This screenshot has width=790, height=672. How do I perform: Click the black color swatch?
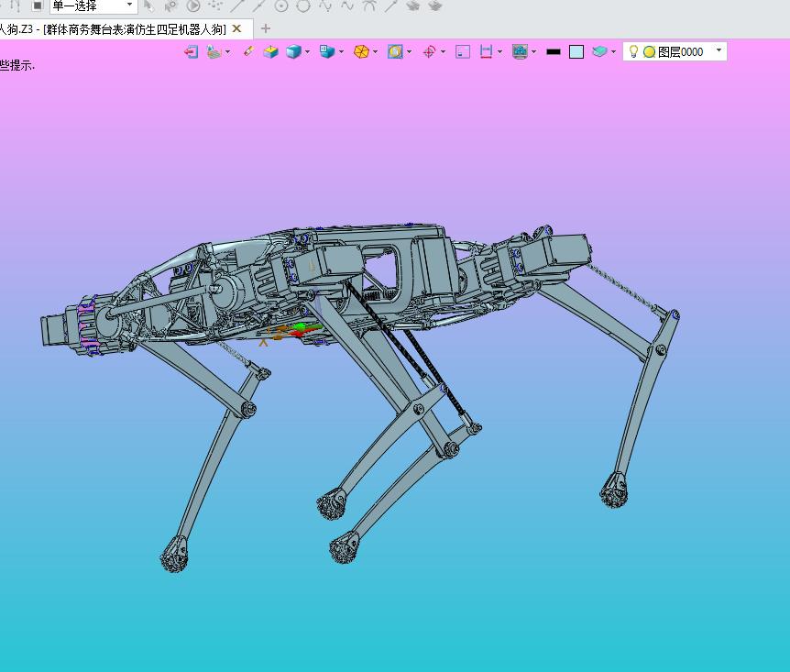pos(554,51)
